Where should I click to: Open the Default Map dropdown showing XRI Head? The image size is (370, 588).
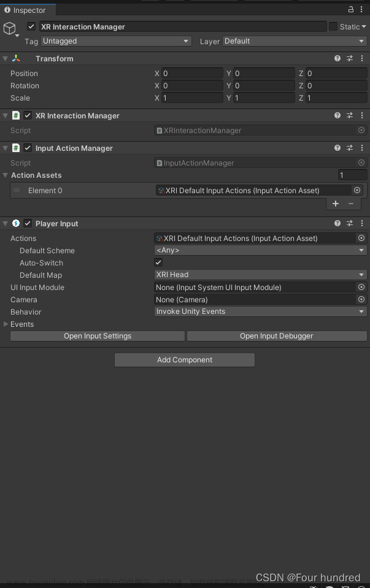[260, 275]
